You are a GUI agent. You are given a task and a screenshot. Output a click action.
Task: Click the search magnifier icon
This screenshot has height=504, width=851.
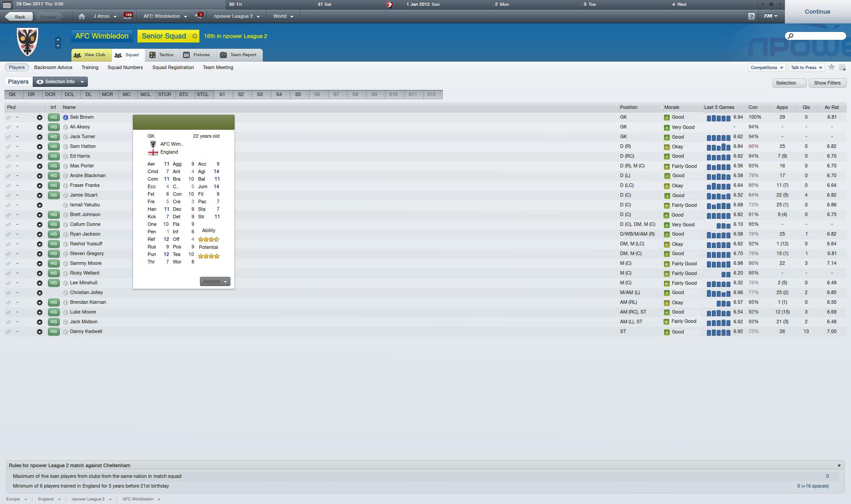coord(790,36)
